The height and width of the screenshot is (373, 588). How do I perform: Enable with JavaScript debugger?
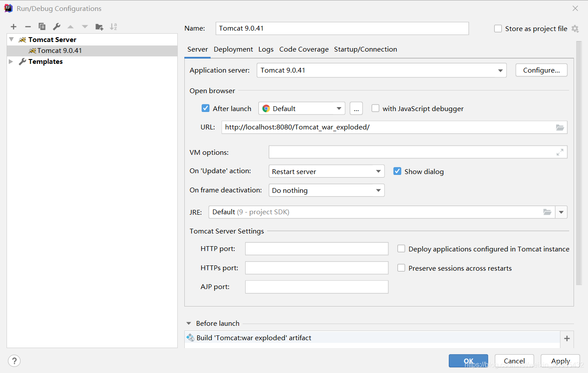[x=375, y=108]
